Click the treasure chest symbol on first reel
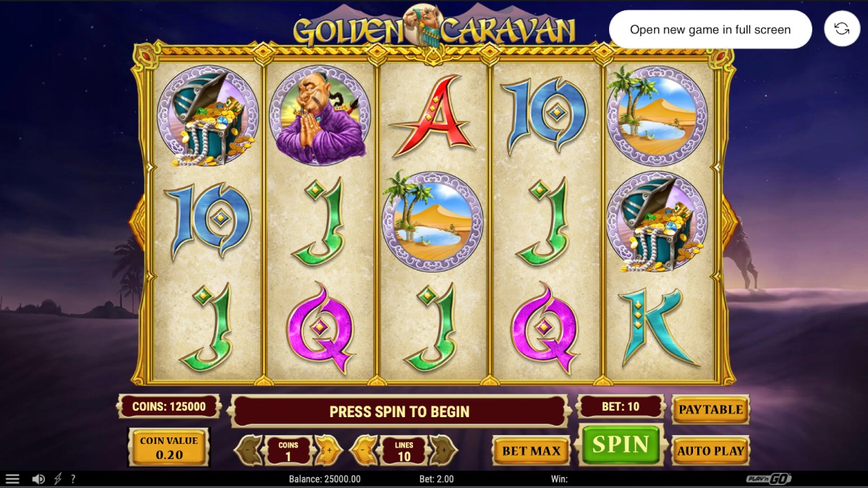This screenshot has height=488, width=868. click(x=207, y=117)
